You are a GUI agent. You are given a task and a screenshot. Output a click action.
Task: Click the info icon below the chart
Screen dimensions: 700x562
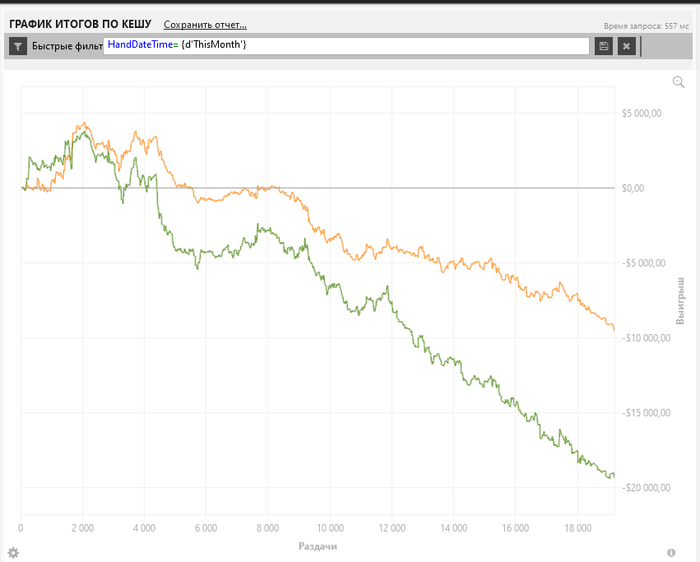[671, 553]
